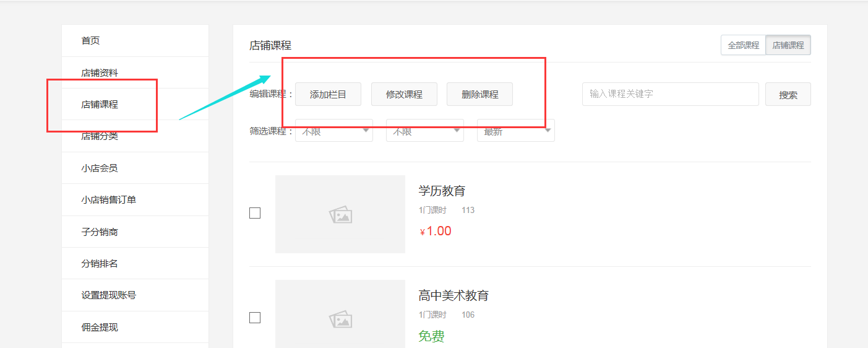This screenshot has height=348, width=868.
Task: Click the 搜索 button
Action: [x=788, y=94]
